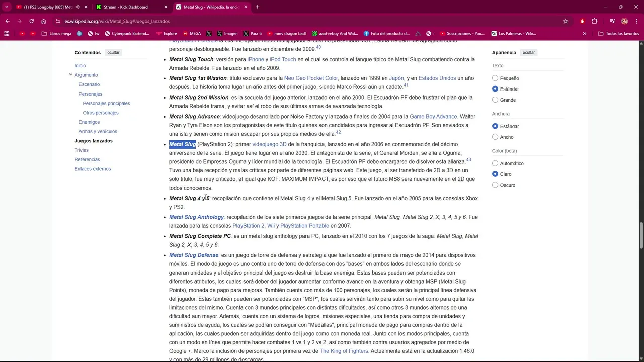Focus the address bar URL

coord(117,21)
